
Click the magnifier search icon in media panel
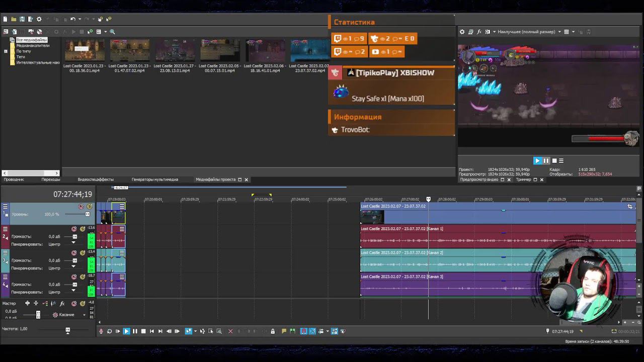pyautogui.click(x=112, y=32)
